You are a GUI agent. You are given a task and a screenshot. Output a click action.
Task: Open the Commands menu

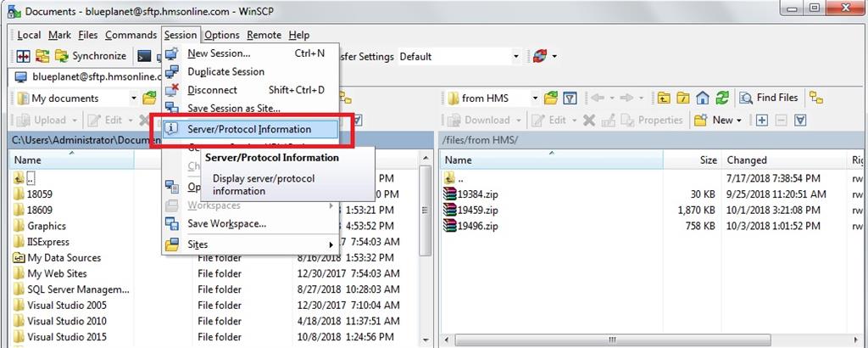pos(131,35)
